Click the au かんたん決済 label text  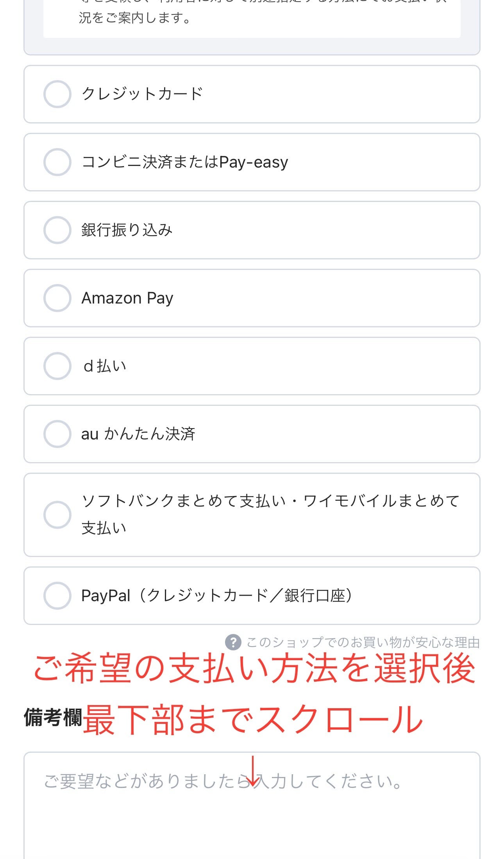[x=138, y=434]
